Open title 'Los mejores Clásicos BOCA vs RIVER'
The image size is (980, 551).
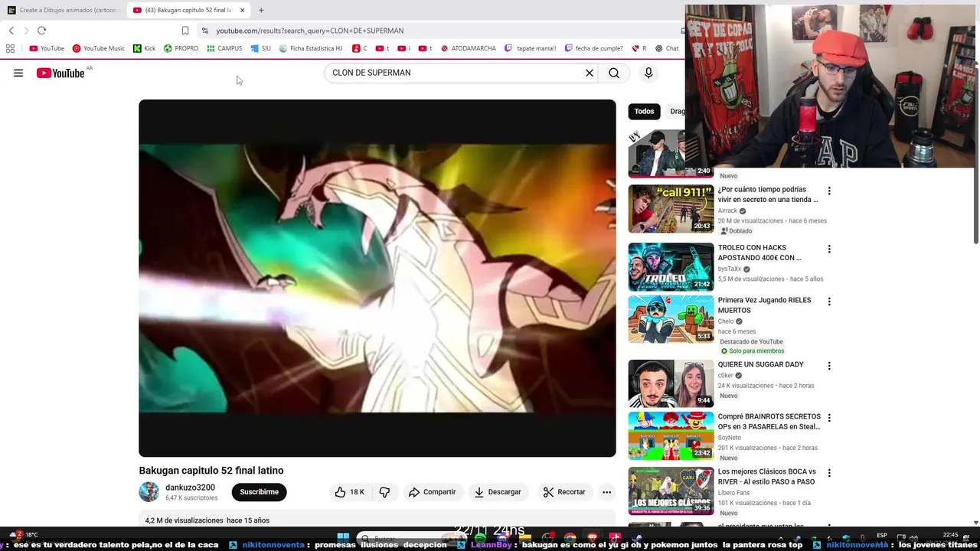[767, 477]
